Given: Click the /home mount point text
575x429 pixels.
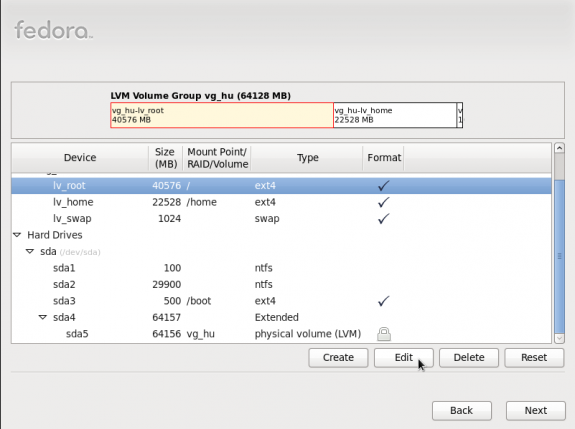Looking at the screenshot, I should click(201, 202).
